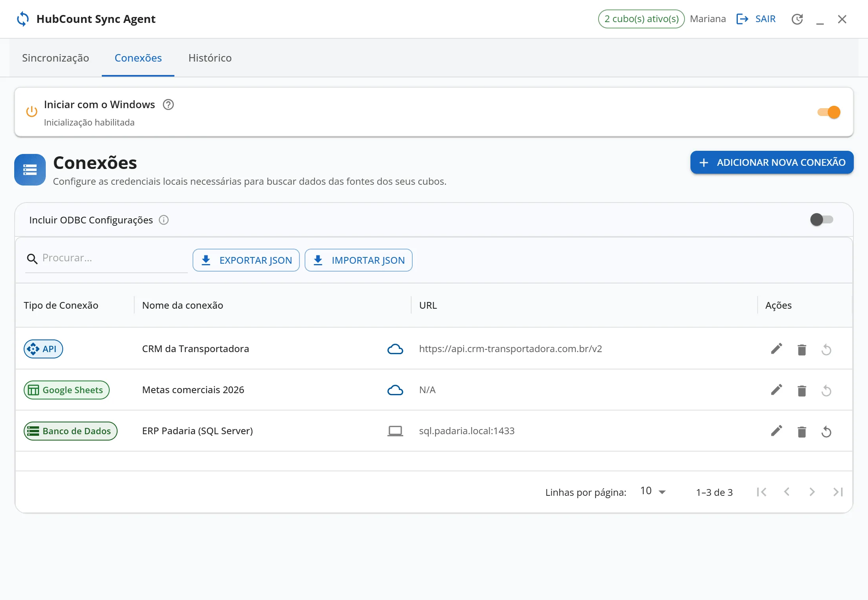Click the Procurar search field
Image resolution: width=868 pixels, height=600 pixels.
click(x=107, y=258)
